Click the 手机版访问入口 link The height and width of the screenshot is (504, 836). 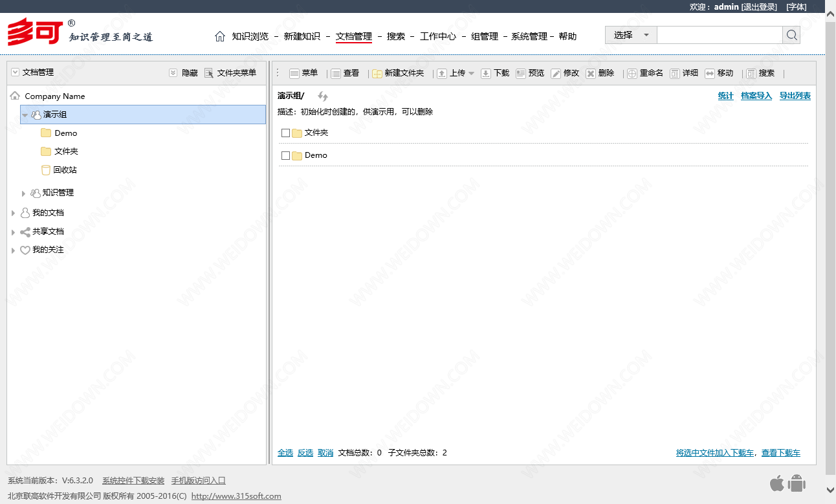point(199,481)
